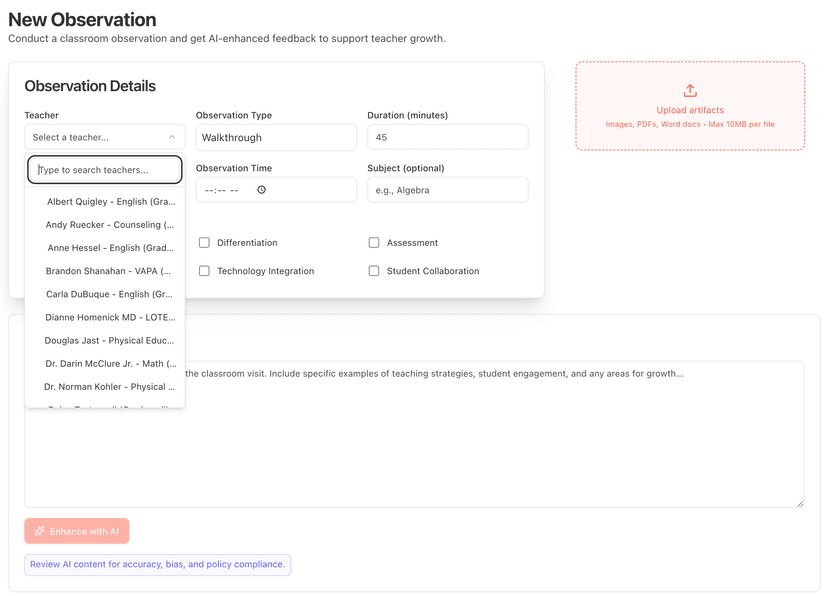Enable the Differentiation checkbox
828x596 pixels.
(204, 242)
